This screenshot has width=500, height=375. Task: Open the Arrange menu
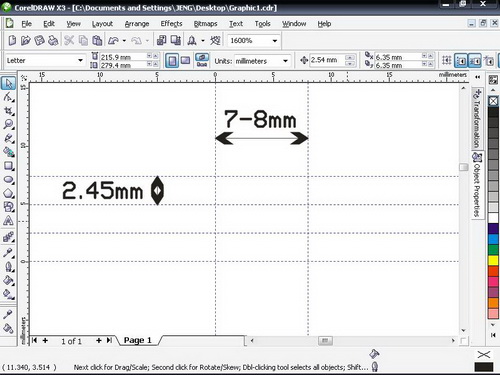[x=137, y=24]
